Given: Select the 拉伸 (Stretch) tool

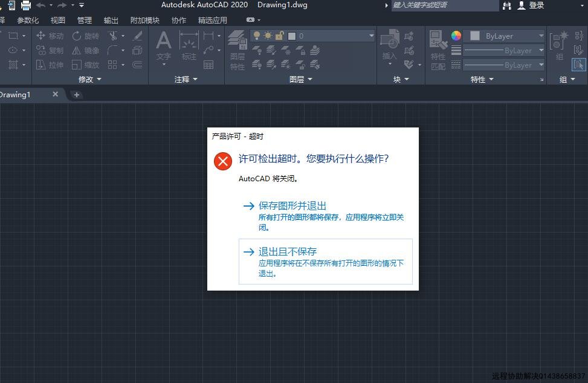Looking at the screenshot, I should tap(50, 65).
